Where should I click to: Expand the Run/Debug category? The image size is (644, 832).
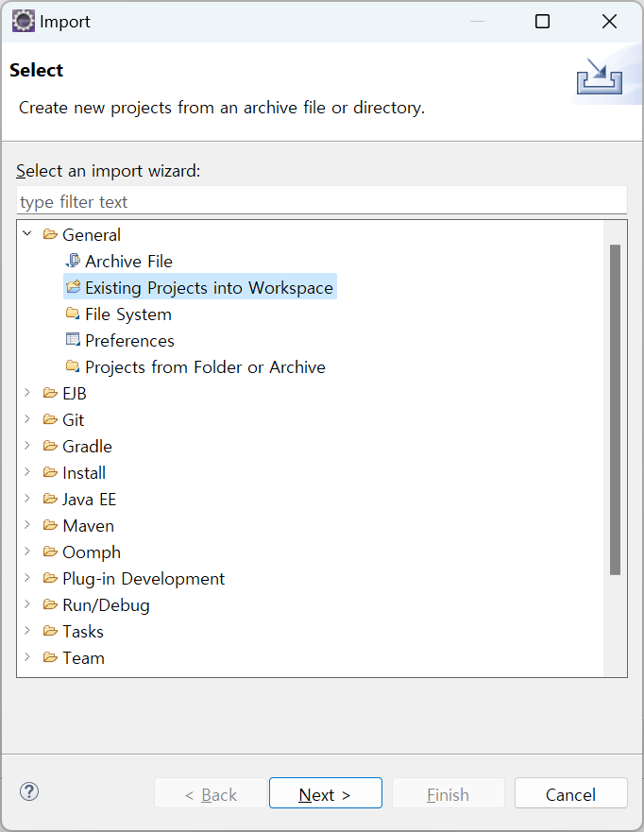coord(27,604)
